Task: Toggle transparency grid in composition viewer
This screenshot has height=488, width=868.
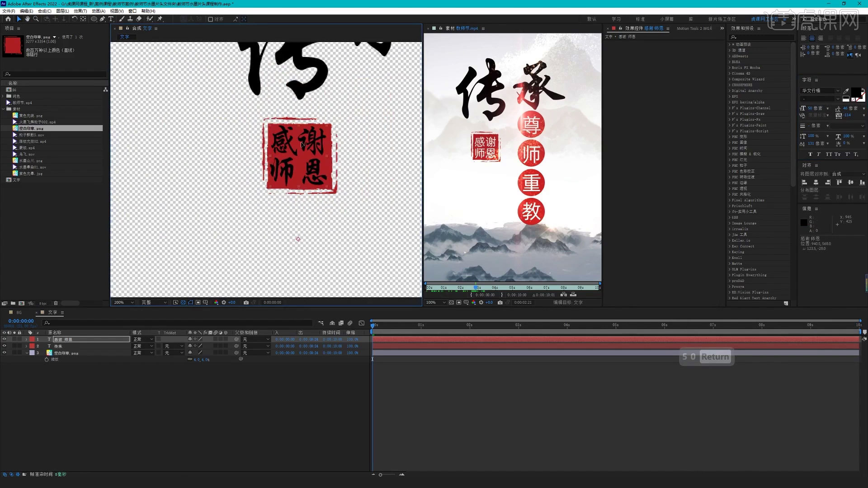Action: 183,302
